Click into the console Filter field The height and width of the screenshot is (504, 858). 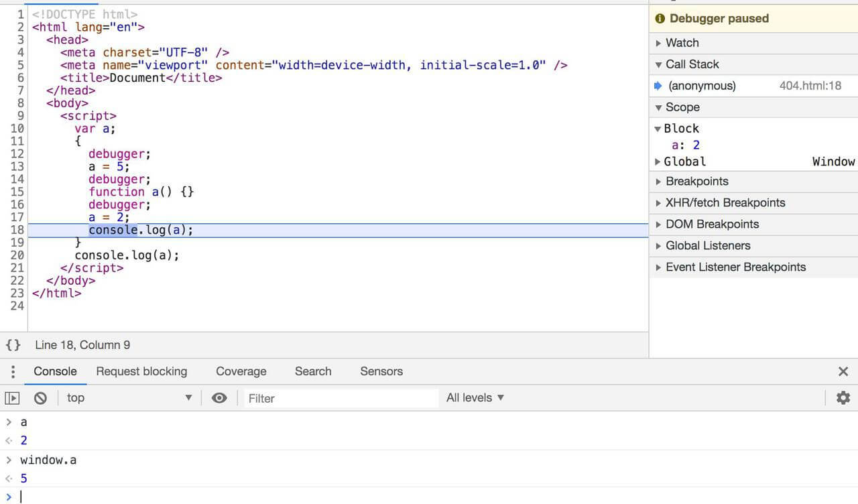(x=339, y=398)
